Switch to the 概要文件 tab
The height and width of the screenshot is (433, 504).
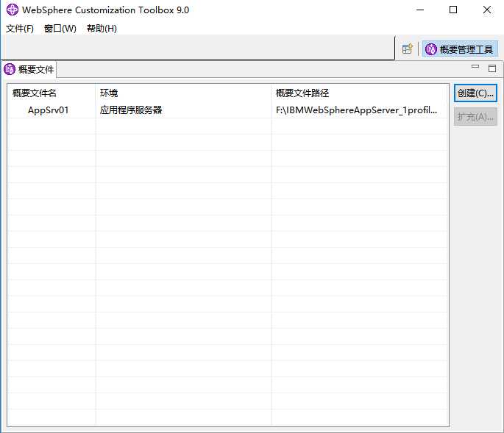click(29, 69)
